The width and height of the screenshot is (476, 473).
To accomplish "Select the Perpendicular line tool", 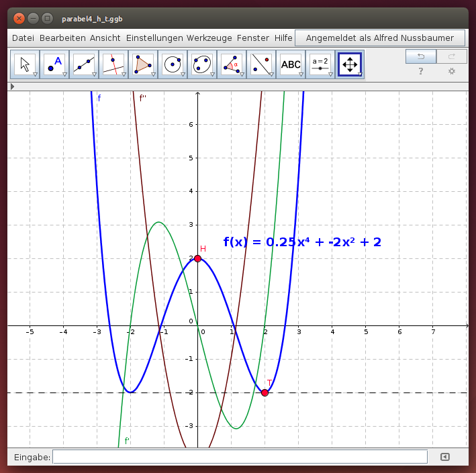I will point(113,64).
